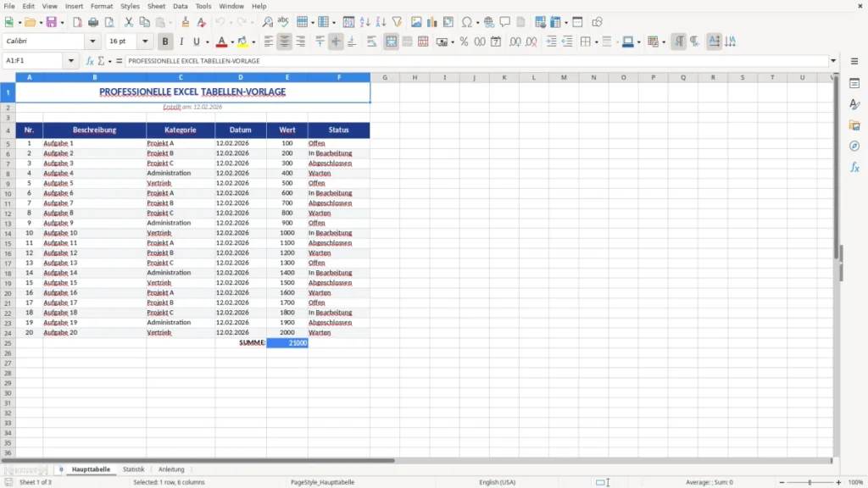Toggle Center Horizontally alignment
Viewport: 868px width, 488px height.
click(285, 42)
